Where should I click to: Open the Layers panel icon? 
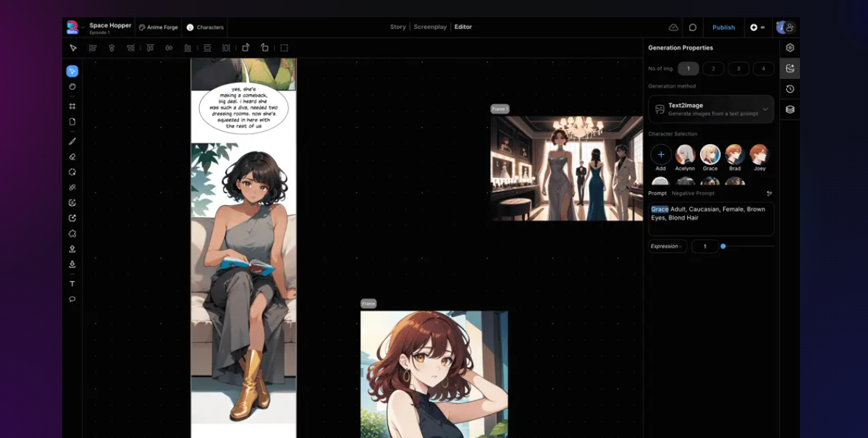click(790, 109)
